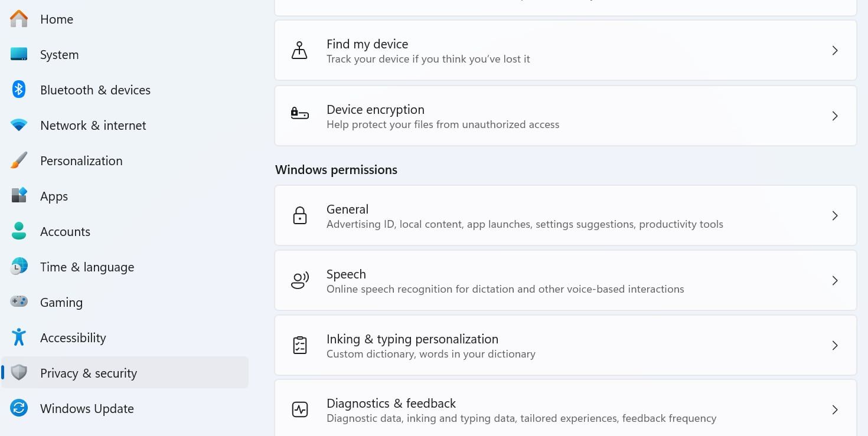The width and height of the screenshot is (868, 436).
Task: Select the Windows Update refresh icon
Action: click(18, 408)
